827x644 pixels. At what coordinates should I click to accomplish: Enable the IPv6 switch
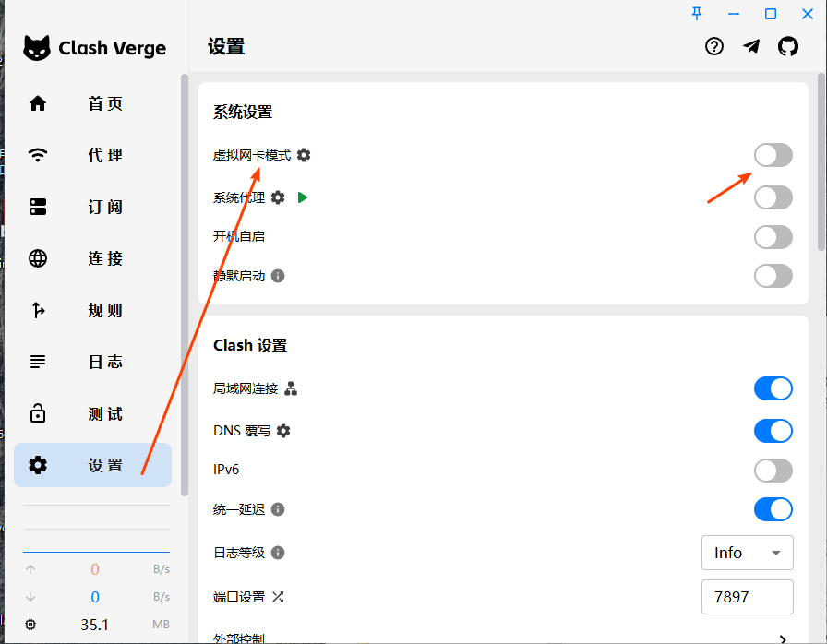pyautogui.click(x=773, y=471)
